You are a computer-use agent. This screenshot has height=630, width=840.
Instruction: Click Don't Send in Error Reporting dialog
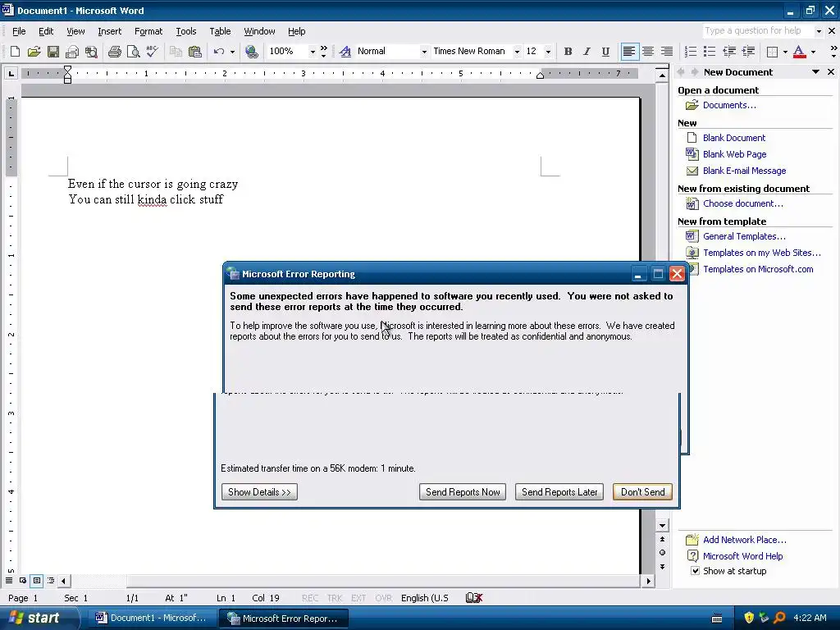642,492
